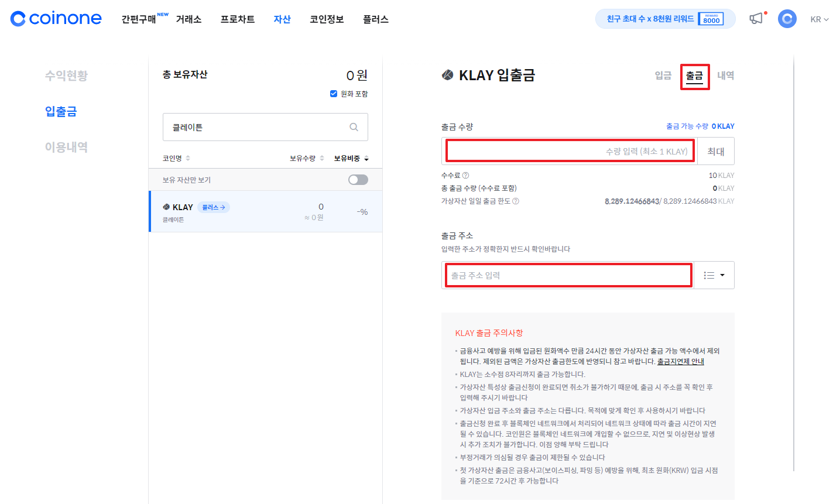Open the 프로차트 menu
This screenshot has width=833, height=504.
point(238,19)
